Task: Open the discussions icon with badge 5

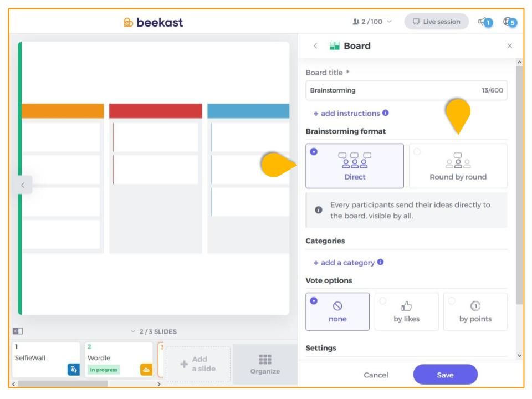Action: click(x=510, y=22)
